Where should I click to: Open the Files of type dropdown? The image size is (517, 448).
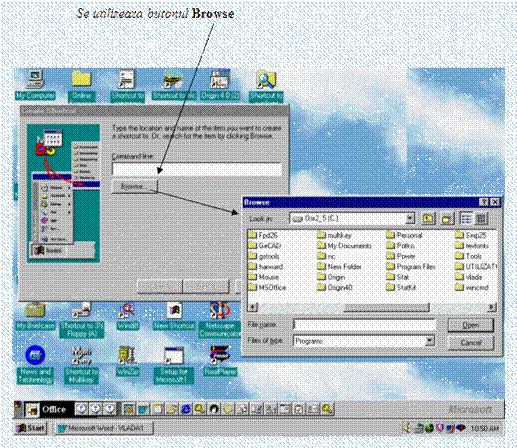pos(430,341)
